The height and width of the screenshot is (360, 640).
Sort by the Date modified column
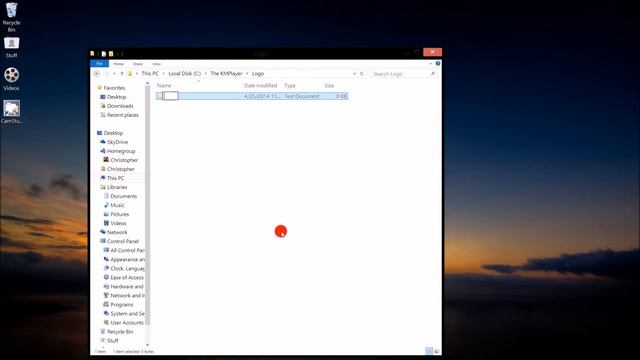[x=260, y=85]
